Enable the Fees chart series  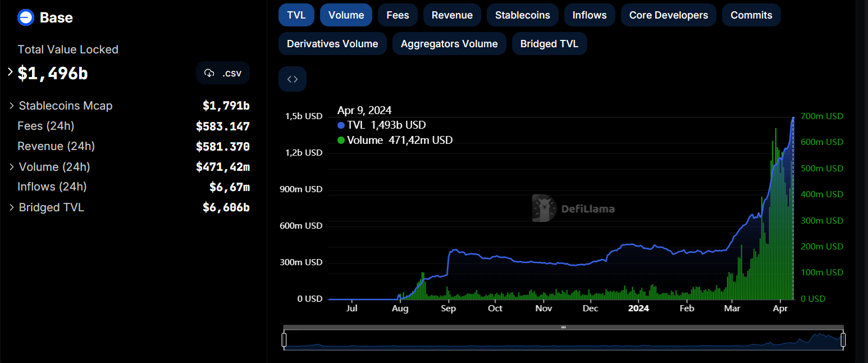[x=398, y=15]
